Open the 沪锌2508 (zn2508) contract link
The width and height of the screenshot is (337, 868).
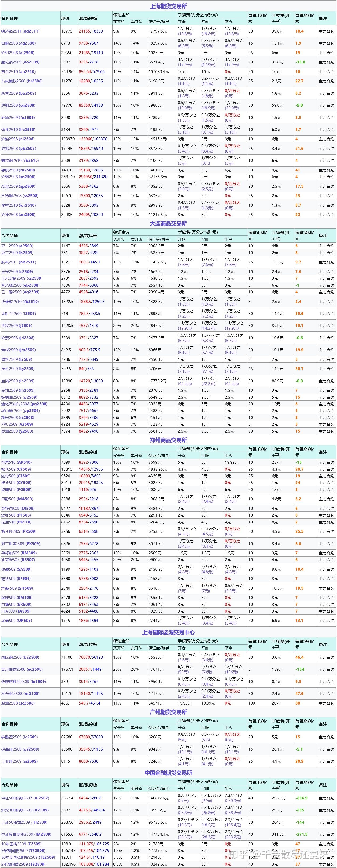tap(18, 215)
